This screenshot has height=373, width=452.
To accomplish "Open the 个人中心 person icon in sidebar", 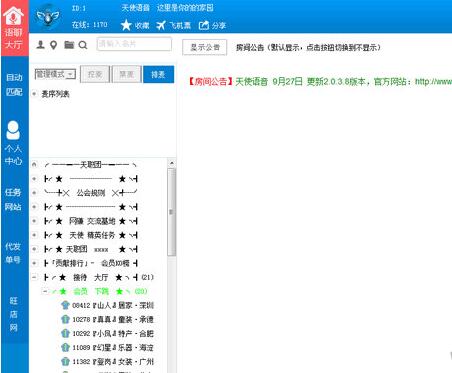I will pyautogui.click(x=13, y=130).
